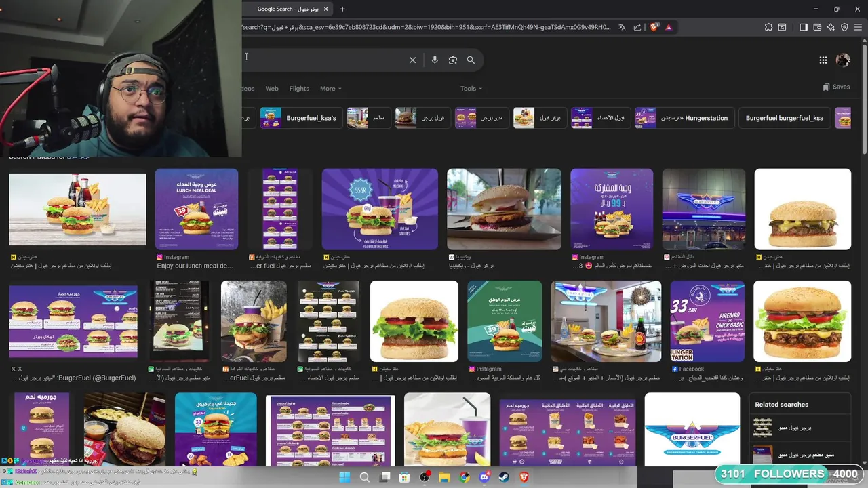Select the Burgerfuel burgerfuel_ksa chip

pos(785,118)
